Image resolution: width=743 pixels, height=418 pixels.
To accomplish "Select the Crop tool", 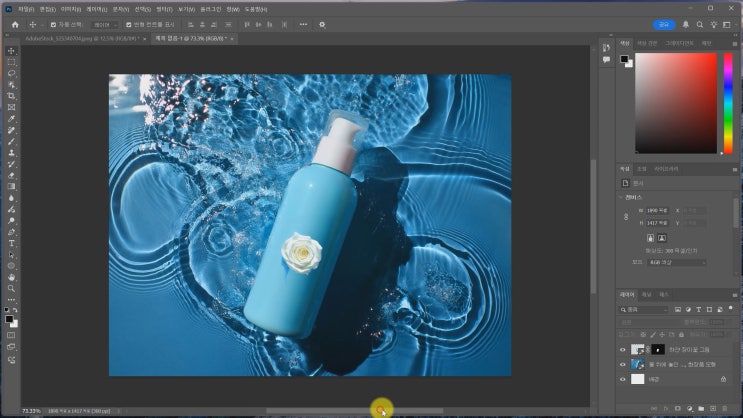I will pos(12,96).
